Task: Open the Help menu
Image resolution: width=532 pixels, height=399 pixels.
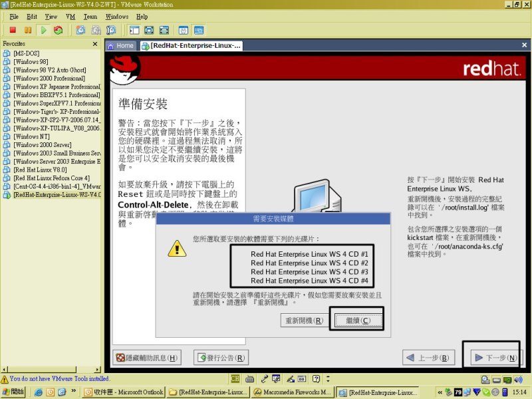Action: click(142, 17)
